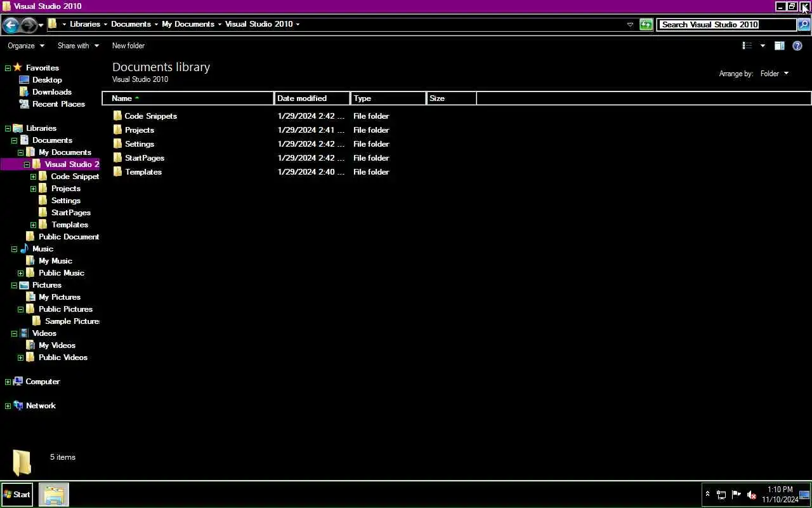Click the Downloads icon in Favorites
Image resolution: width=812 pixels, height=508 pixels.
tap(24, 91)
